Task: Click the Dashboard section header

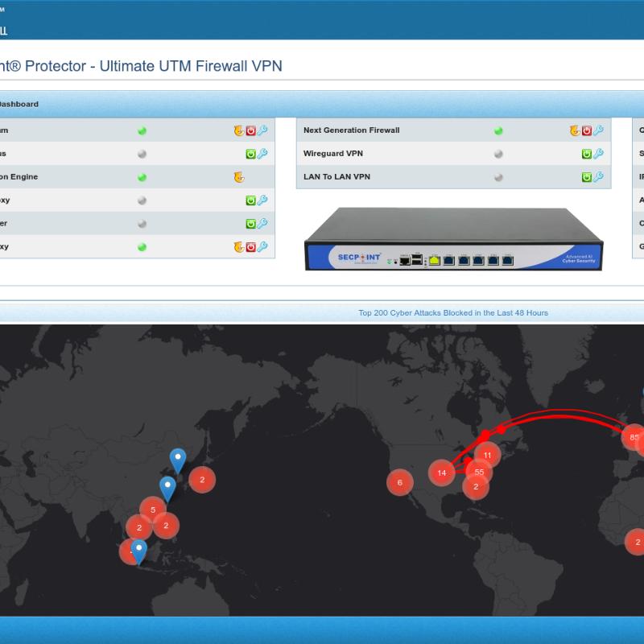Action: point(322,105)
